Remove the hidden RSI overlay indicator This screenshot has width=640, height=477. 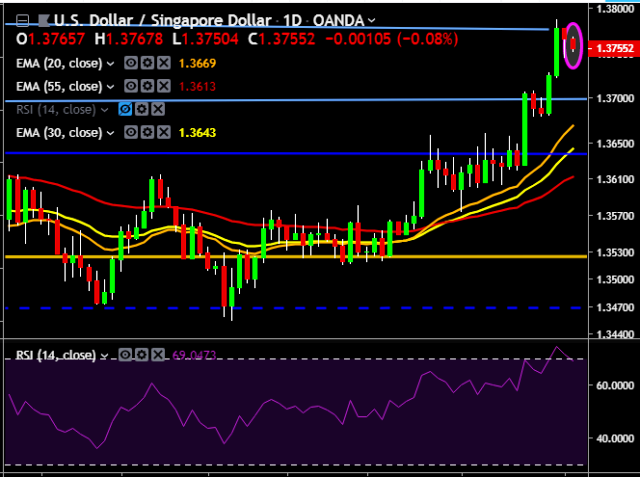pos(158,109)
